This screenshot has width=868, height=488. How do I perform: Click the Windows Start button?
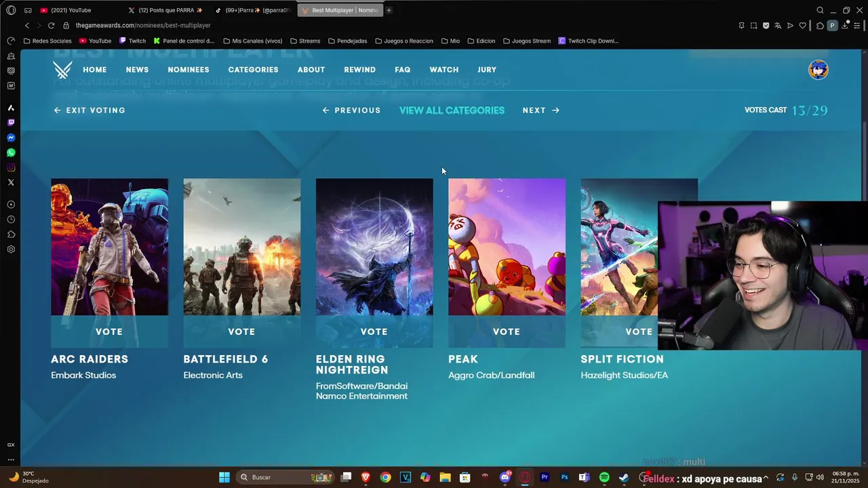click(x=224, y=477)
